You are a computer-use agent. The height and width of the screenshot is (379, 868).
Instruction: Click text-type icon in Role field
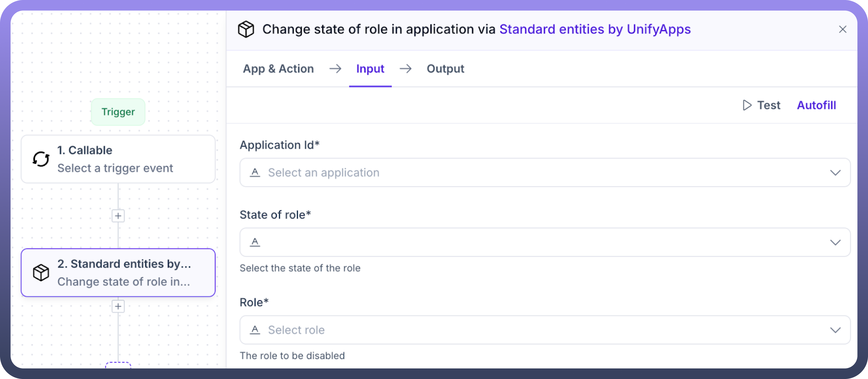(x=255, y=330)
